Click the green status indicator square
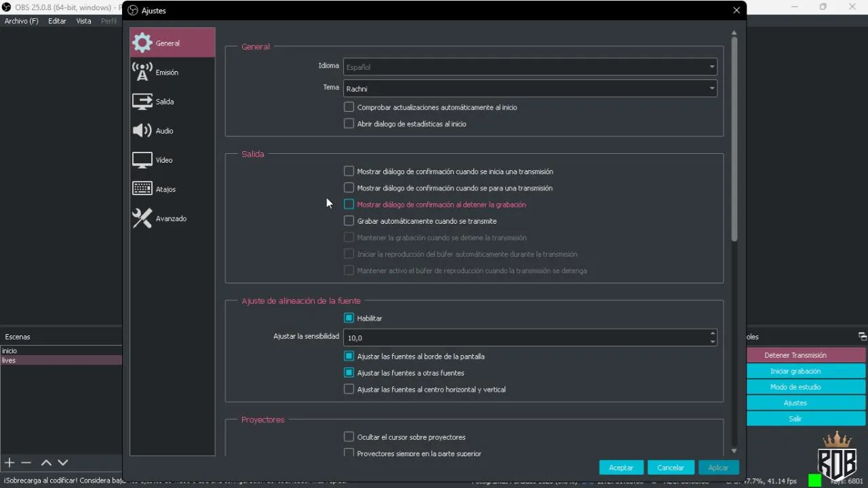Viewport: 868px width, 488px height. 814,480
